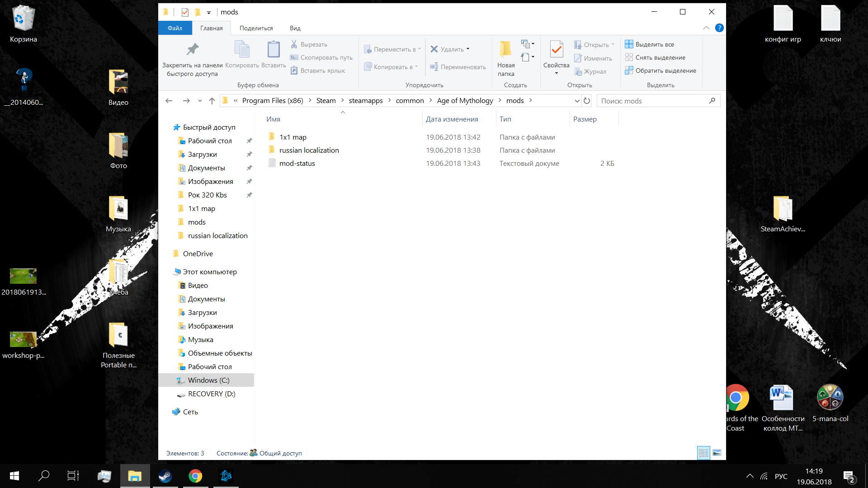Open Журнал file history

(590, 71)
